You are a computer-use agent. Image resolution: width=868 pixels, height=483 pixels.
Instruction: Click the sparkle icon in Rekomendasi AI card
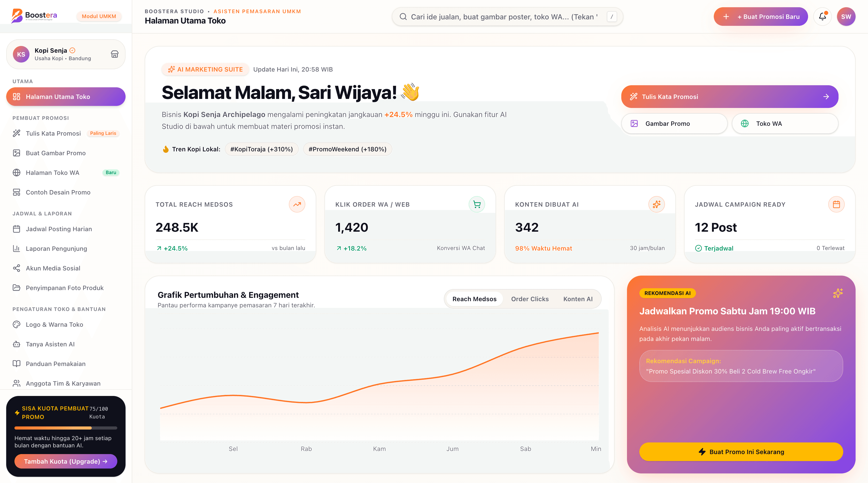click(x=838, y=293)
